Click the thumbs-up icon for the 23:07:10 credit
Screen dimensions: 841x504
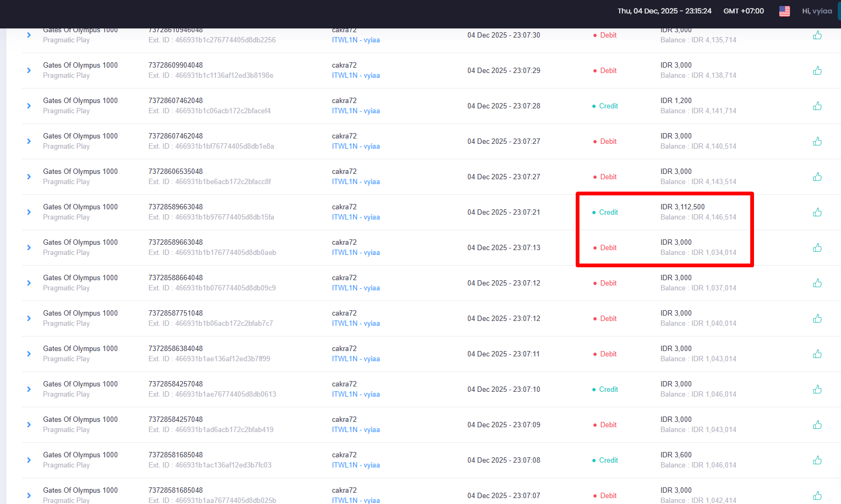pyautogui.click(x=817, y=389)
